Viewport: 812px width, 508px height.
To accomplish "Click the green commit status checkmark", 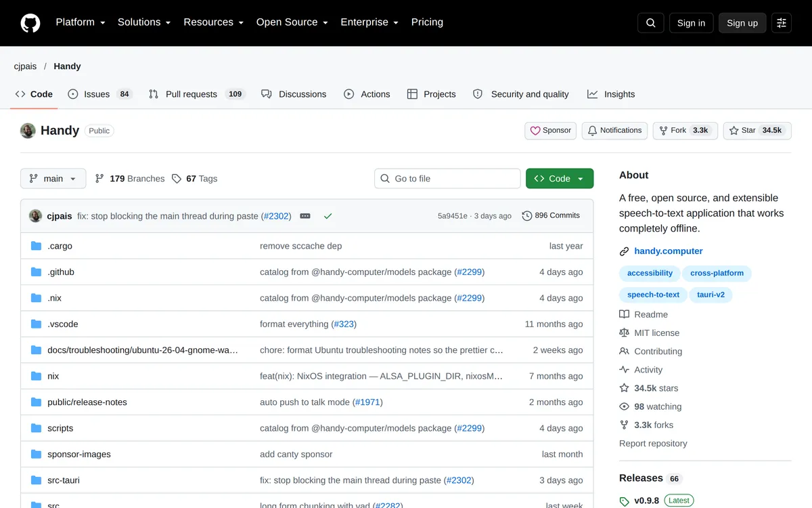I will [x=328, y=216].
